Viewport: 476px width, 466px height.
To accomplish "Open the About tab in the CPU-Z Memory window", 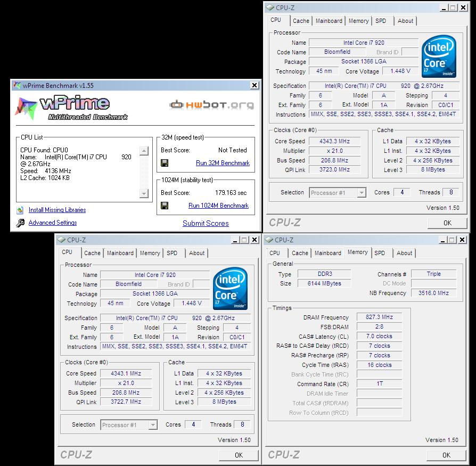I will [404, 253].
